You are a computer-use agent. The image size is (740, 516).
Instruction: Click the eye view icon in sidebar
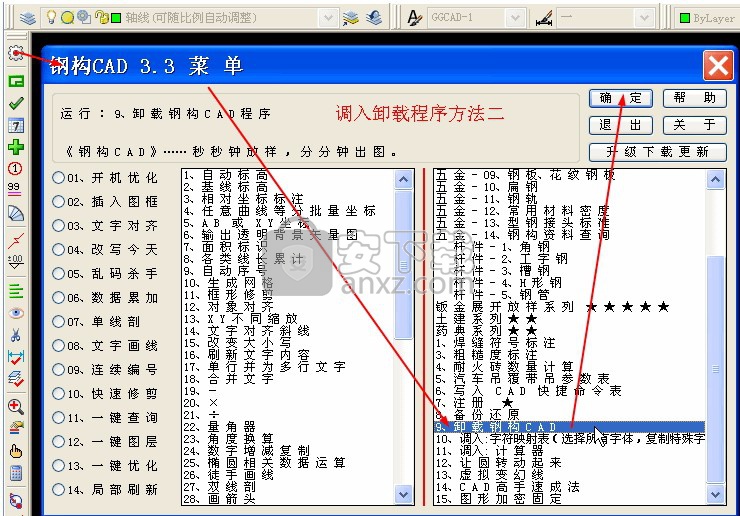coord(16,313)
